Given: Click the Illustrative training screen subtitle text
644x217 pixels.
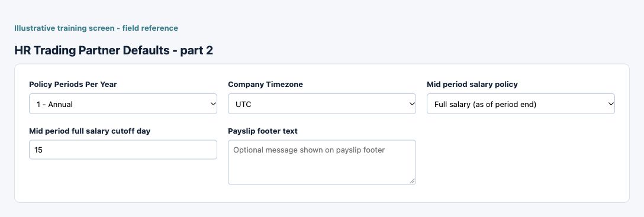Looking at the screenshot, I should (96, 28).
